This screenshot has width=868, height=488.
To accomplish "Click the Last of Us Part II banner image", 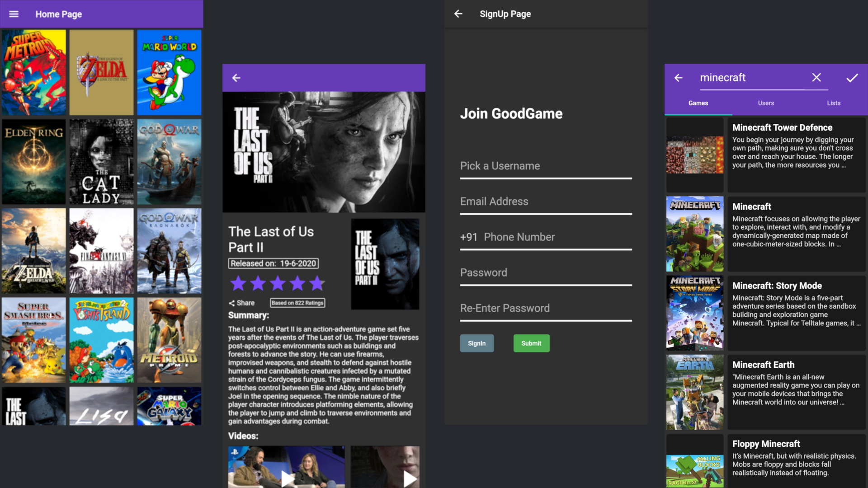I will click(x=324, y=152).
